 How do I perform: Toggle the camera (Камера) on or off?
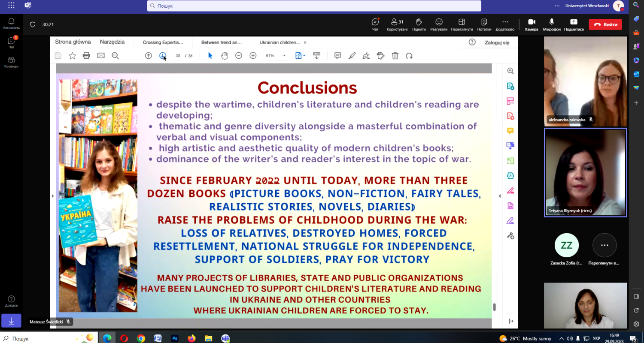tap(532, 22)
